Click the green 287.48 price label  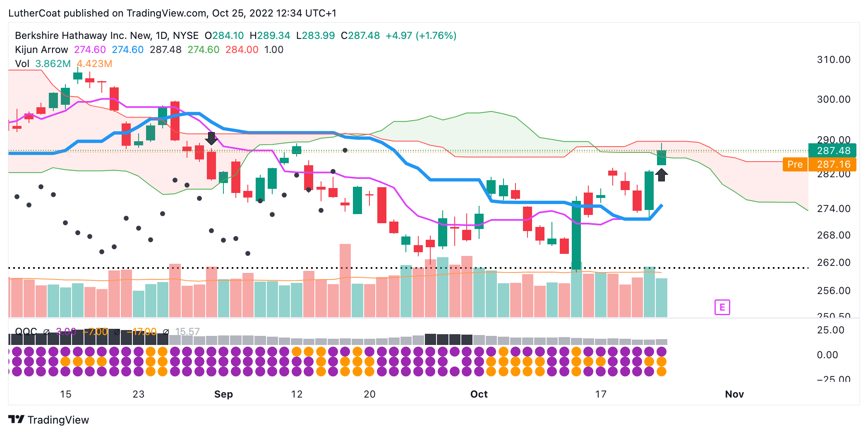[x=832, y=151]
